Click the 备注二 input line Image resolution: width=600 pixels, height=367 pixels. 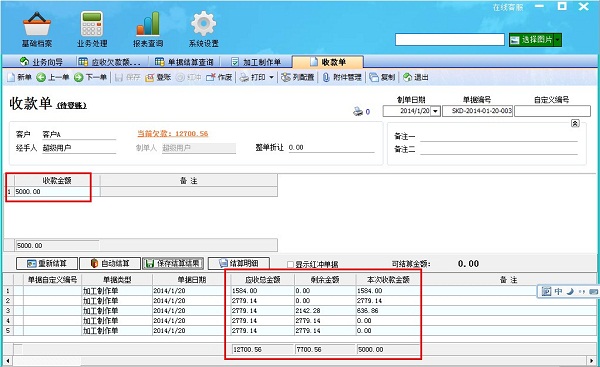[x=499, y=149]
